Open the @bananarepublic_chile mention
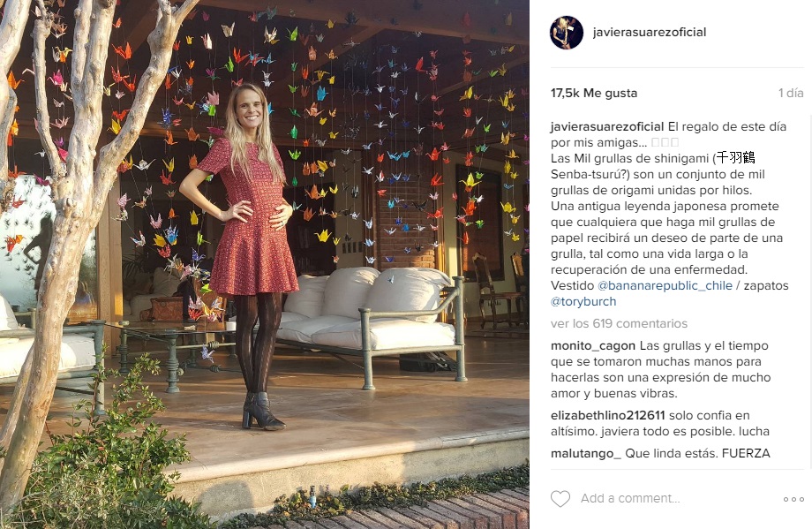This screenshot has height=529, width=812. coord(665,285)
